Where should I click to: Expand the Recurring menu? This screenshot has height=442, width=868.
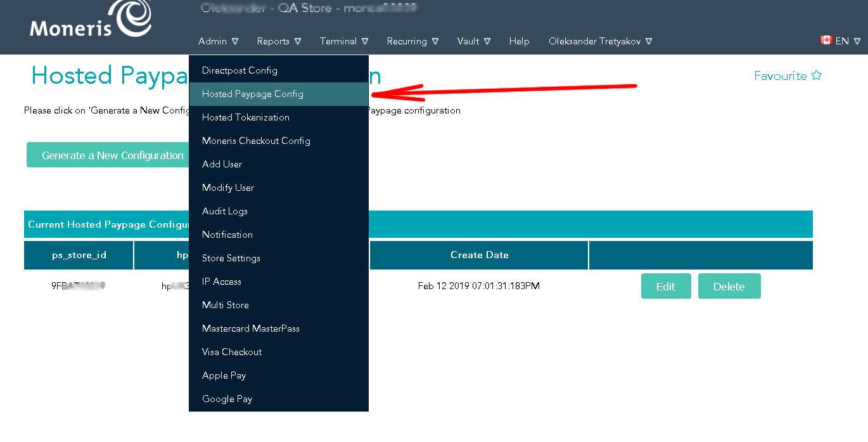412,41
